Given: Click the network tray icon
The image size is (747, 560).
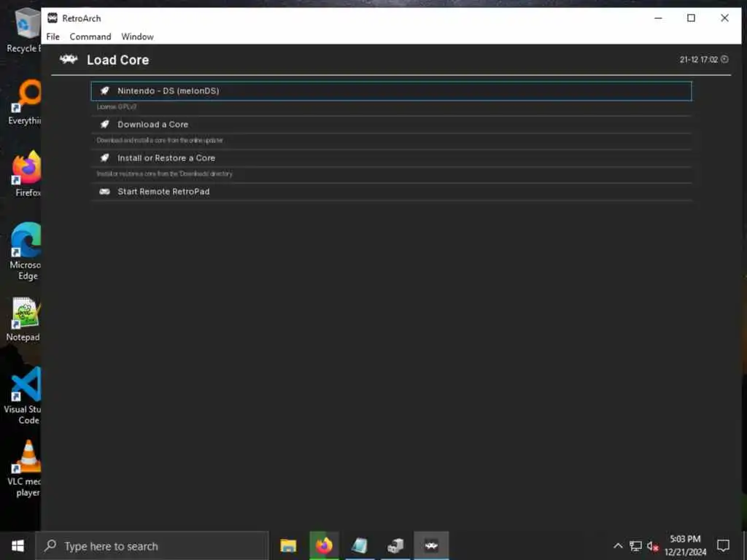Looking at the screenshot, I should 635,545.
